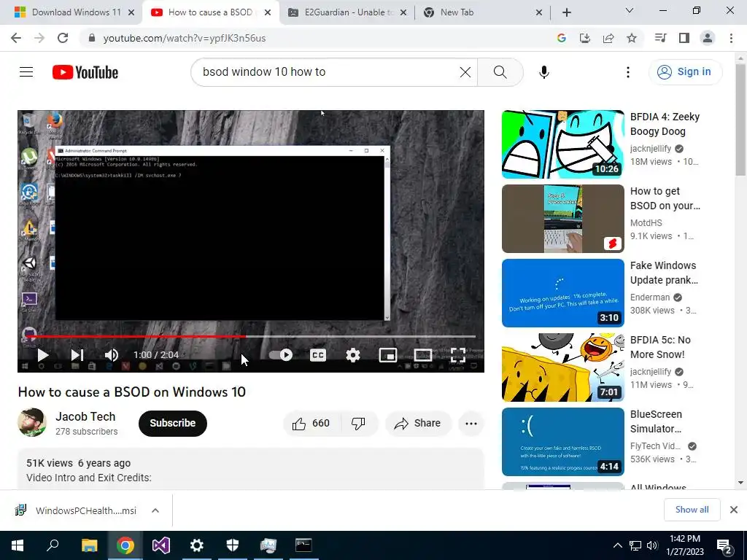The image size is (747, 560).
Task: Clear the YouTube search box text
Action: click(465, 72)
